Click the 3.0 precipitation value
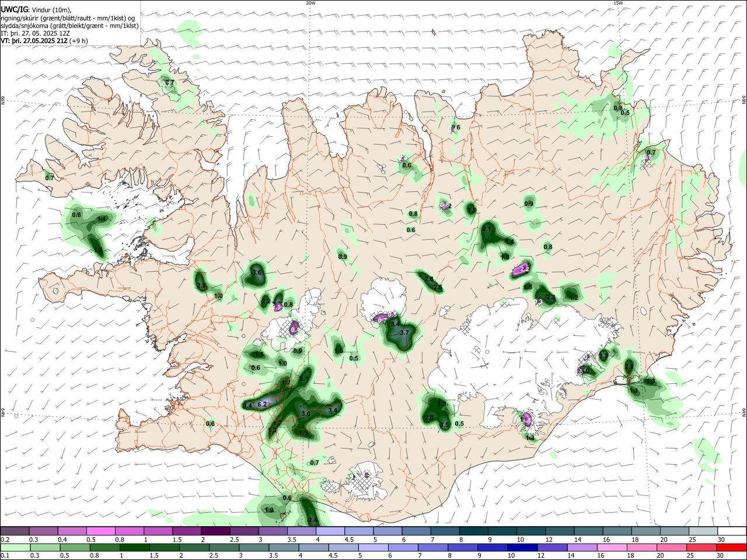 [305, 413]
